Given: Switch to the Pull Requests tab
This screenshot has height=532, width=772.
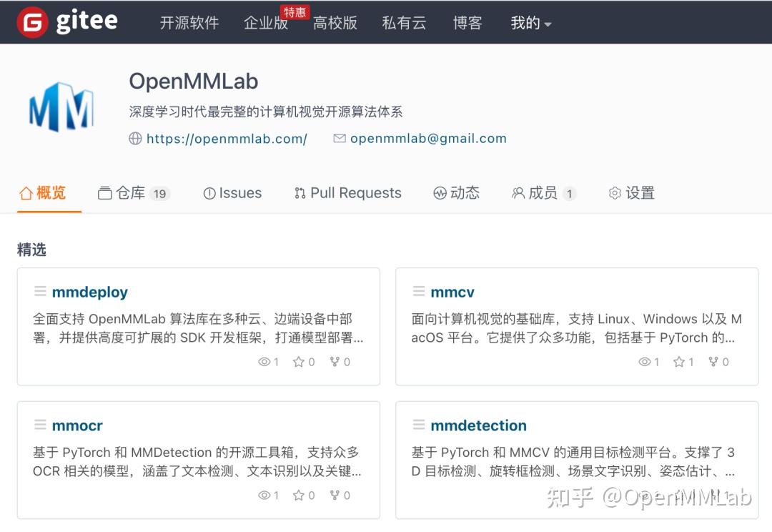Looking at the screenshot, I should (x=348, y=193).
